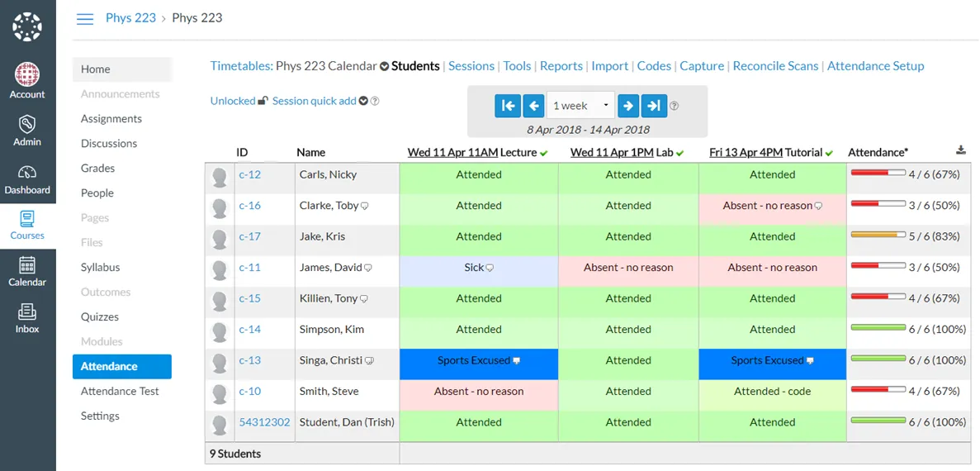The height and width of the screenshot is (471, 980).
Task: Open Quizzes in course menu
Action: [99, 317]
